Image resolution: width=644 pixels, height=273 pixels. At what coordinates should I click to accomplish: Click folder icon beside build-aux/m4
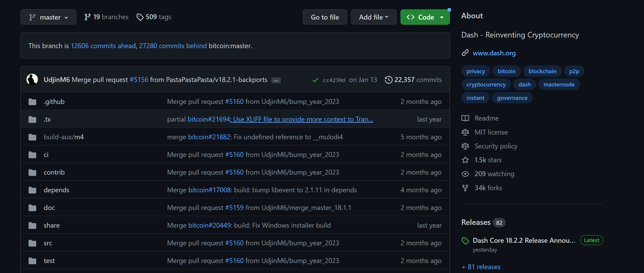pos(32,137)
